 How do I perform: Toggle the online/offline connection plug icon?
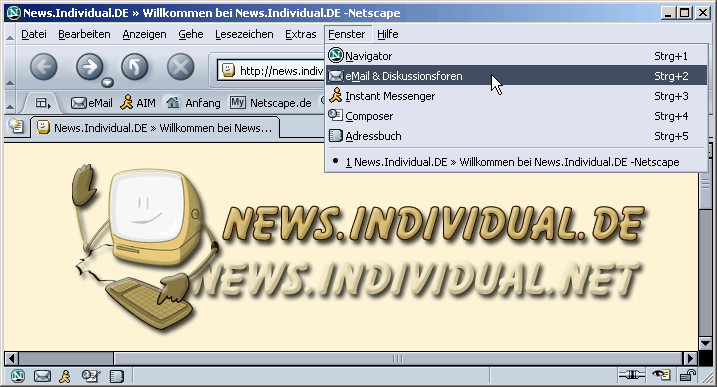[631, 376]
